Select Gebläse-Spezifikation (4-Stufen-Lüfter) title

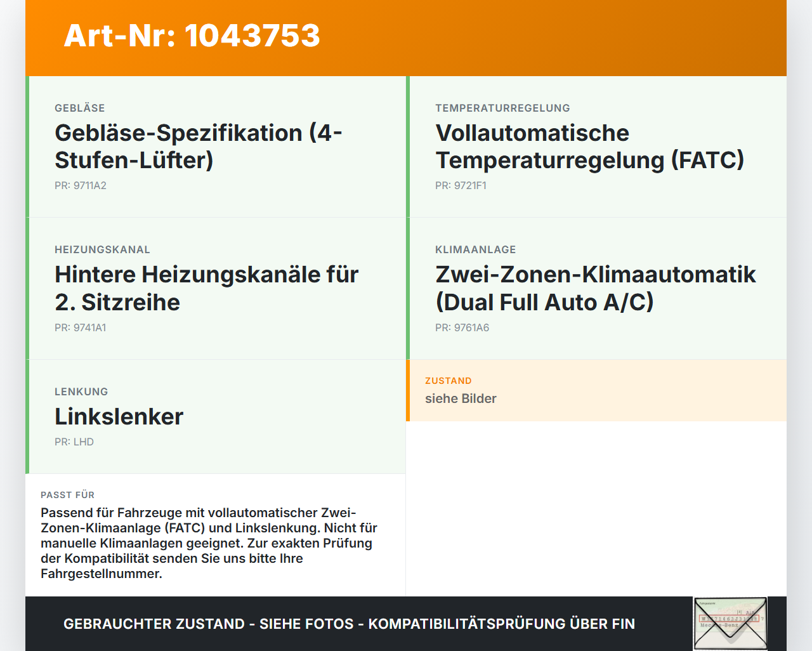pyautogui.click(x=199, y=147)
